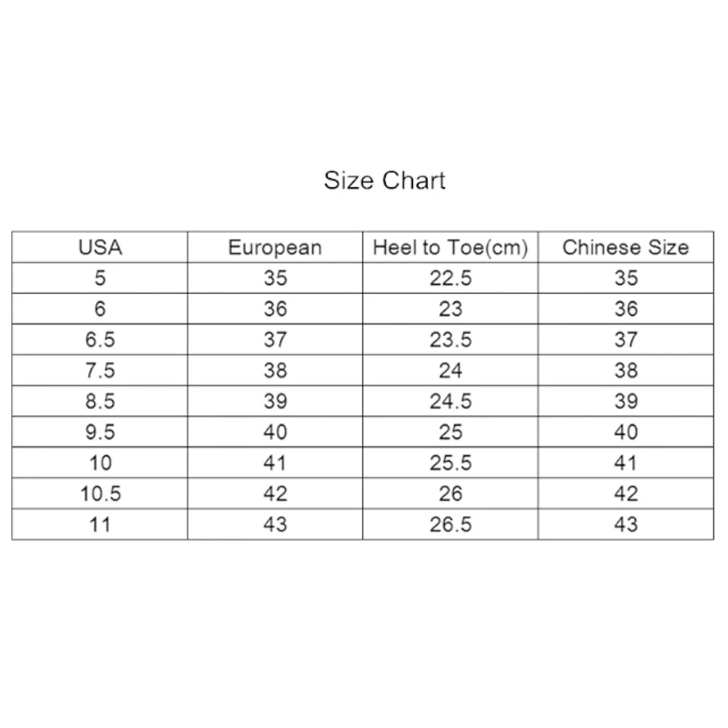
Task: Select heel to toe 24.5 cell
Action: pyautogui.click(x=451, y=401)
